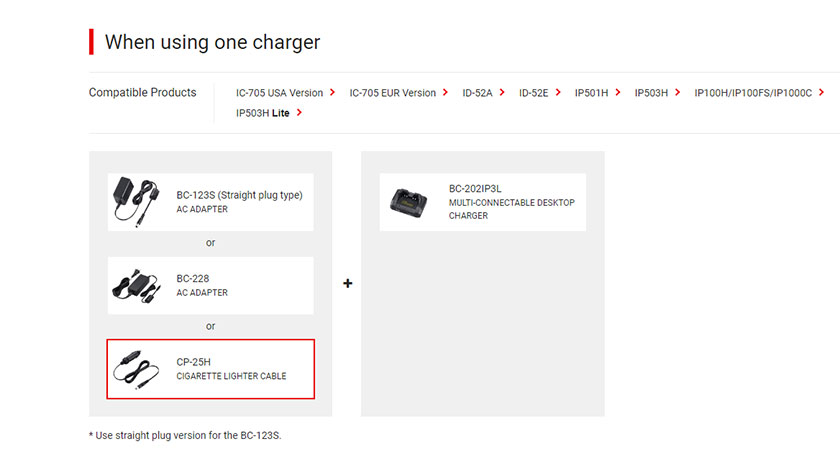
Task: Click the BC-228 AC adapter product image
Action: (x=136, y=286)
